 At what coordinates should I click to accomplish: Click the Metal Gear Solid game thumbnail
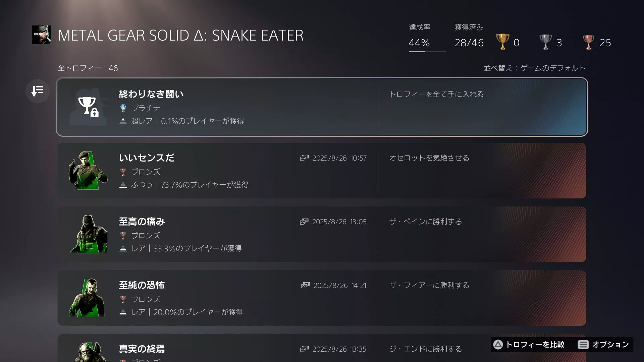coord(42,35)
